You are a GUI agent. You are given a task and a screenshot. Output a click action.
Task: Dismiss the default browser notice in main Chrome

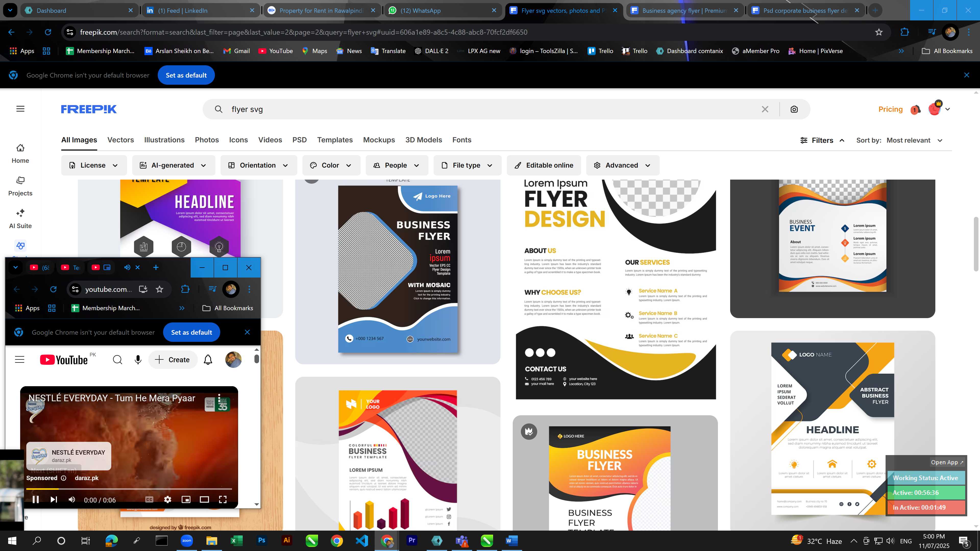coord(966,75)
